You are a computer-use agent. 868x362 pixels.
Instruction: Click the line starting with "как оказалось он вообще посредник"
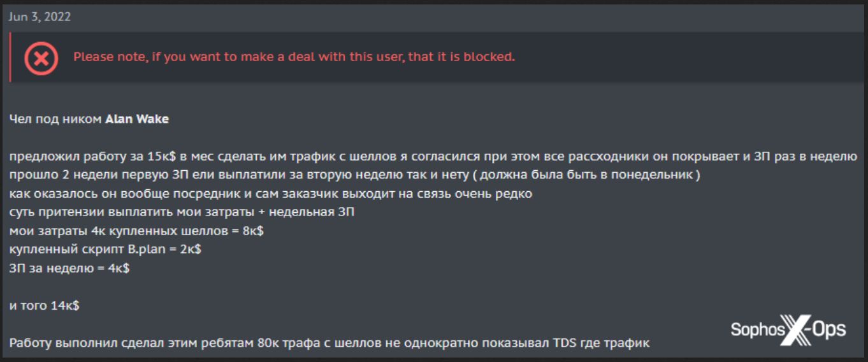tap(271, 194)
